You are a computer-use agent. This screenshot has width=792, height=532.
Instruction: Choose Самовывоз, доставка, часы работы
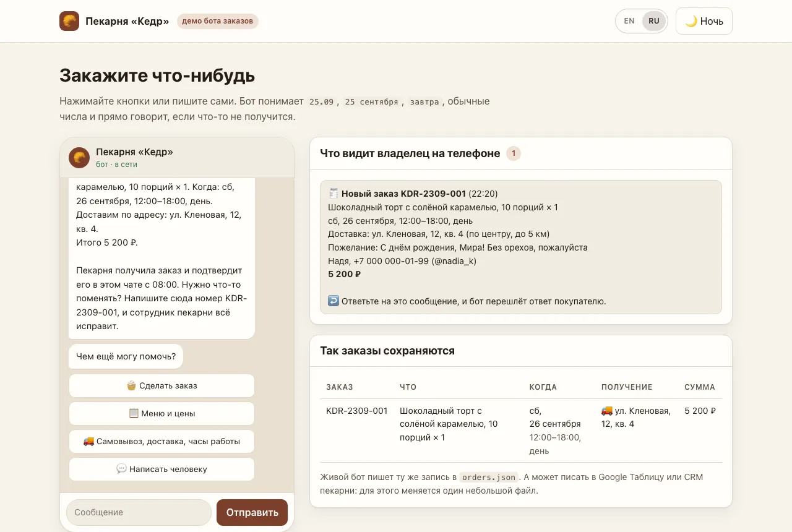tap(161, 441)
